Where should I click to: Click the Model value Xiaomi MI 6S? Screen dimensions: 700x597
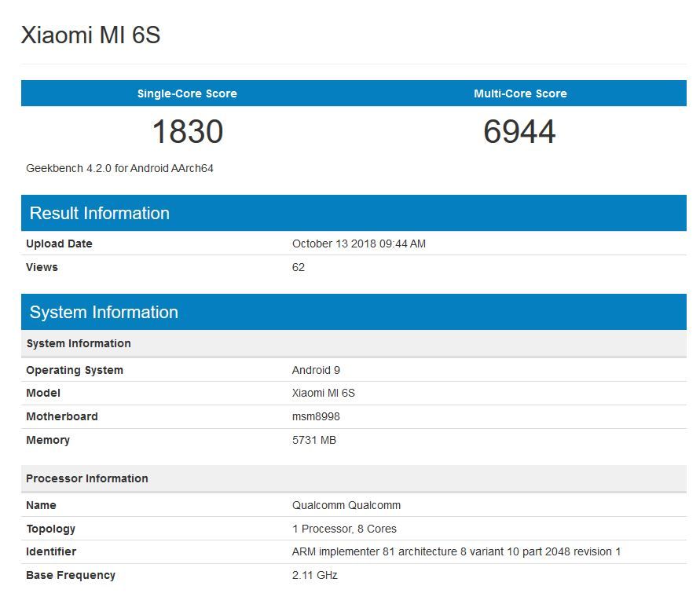click(323, 393)
